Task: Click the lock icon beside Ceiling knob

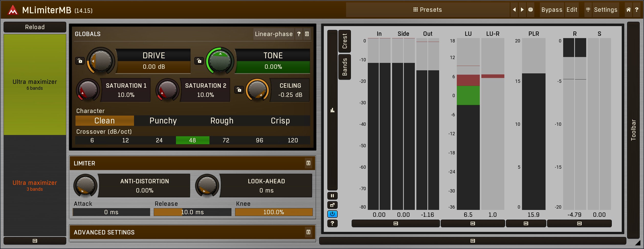Action: [x=239, y=90]
